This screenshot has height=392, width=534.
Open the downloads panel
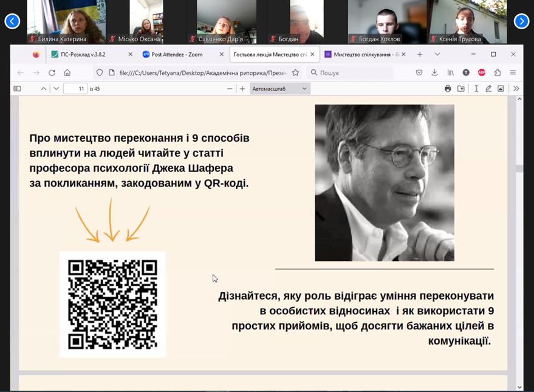click(434, 72)
